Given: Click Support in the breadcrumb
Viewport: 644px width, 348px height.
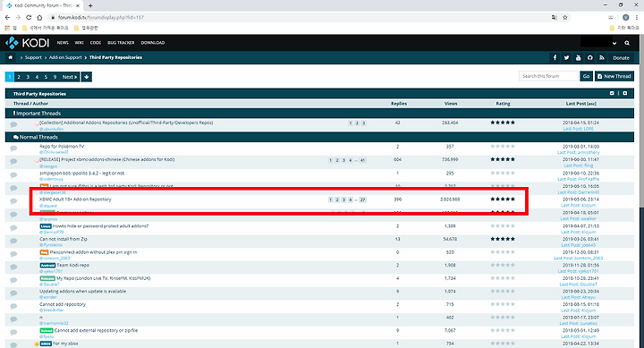Looking at the screenshot, I should coord(33,57).
